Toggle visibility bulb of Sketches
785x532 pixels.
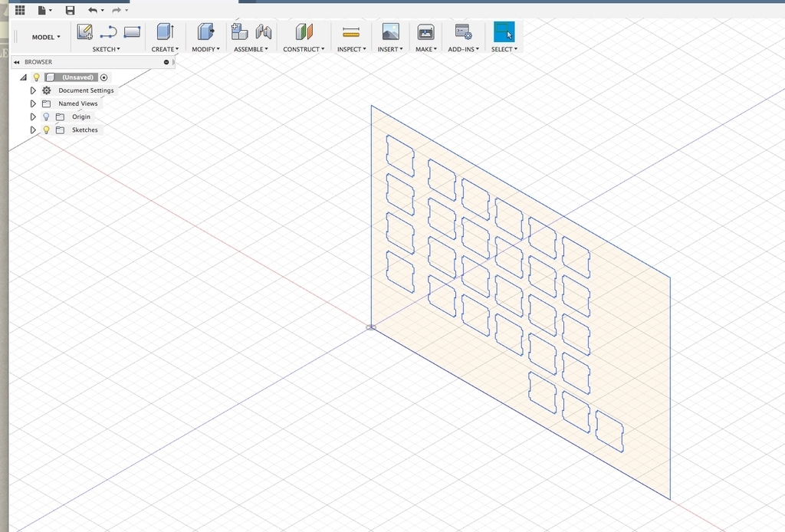tap(46, 130)
